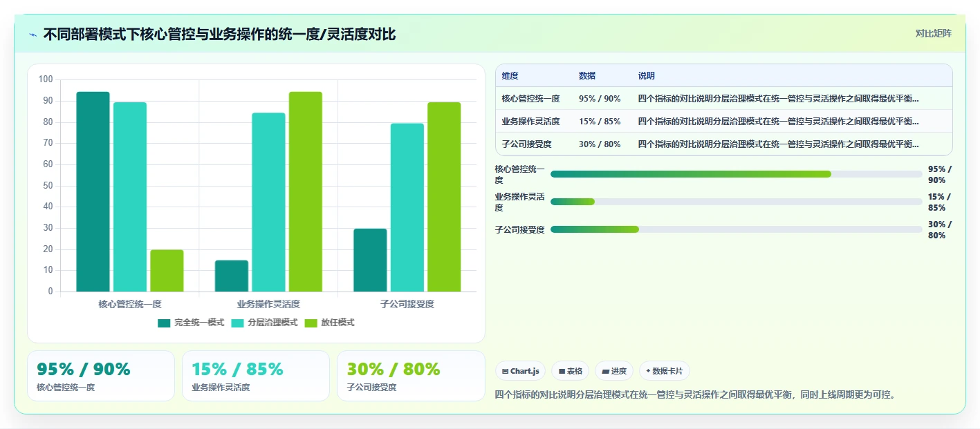The height and width of the screenshot is (429, 980).
Task: Click the 说明 table column header
Action: point(646,76)
